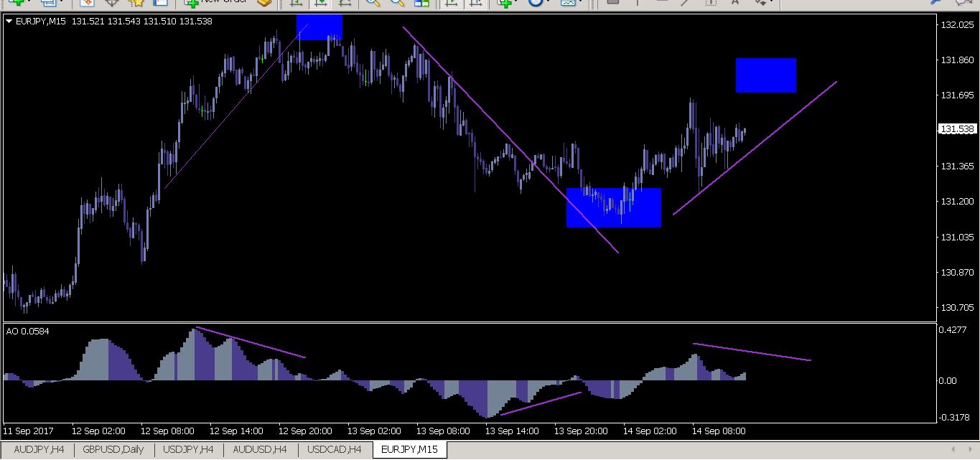980x460 pixels.
Task: Toggle the Chart Shift toolbar icon
Action: (x=475, y=2)
